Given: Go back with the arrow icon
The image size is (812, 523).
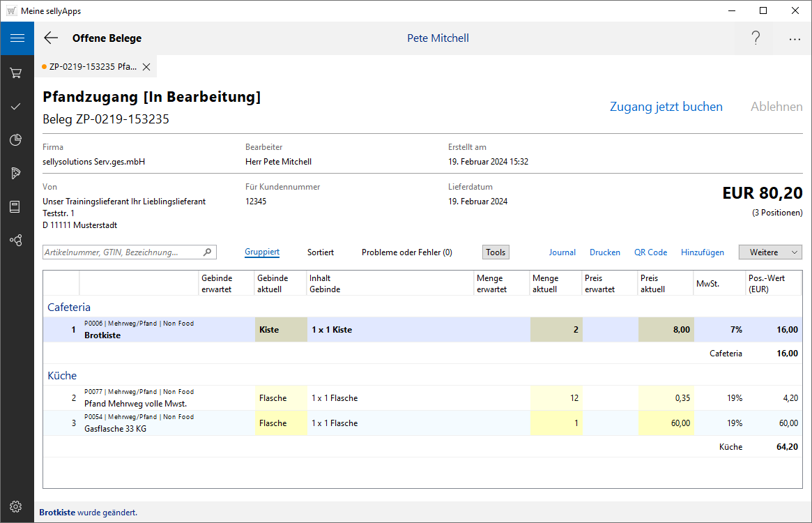Looking at the screenshot, I should point(51,38).
